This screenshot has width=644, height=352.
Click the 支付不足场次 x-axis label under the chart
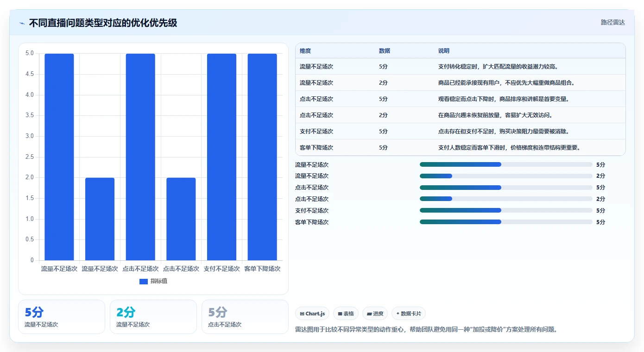tap(221, 269)
